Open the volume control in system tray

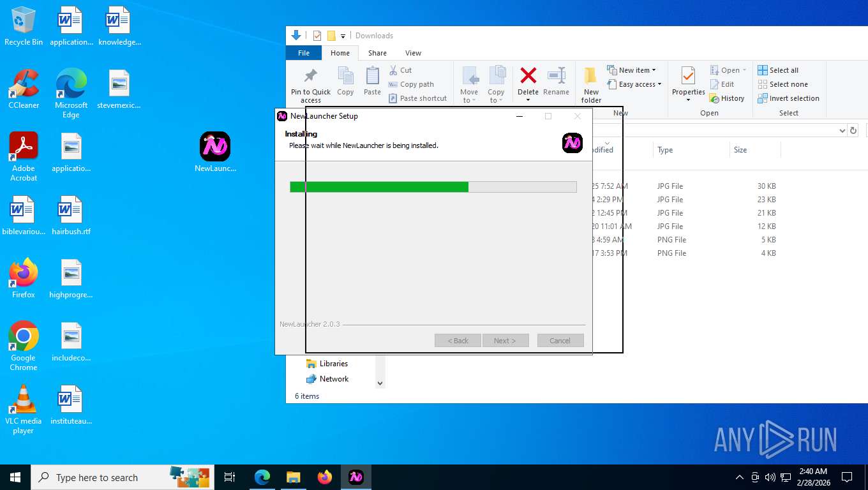(x=770, y=477)
